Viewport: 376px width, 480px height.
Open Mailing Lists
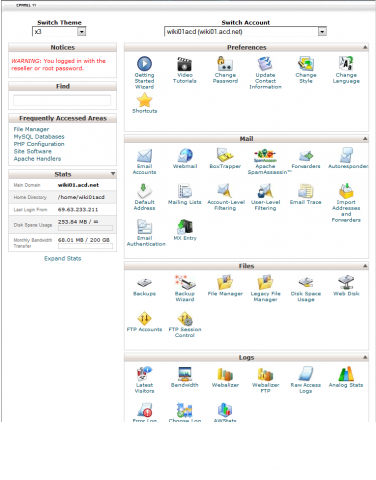click(x=185, y=194)
